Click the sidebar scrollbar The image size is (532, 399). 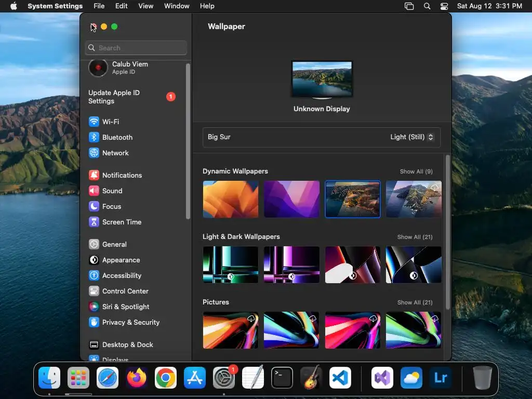pyautogui.click(x=188, y=141)
